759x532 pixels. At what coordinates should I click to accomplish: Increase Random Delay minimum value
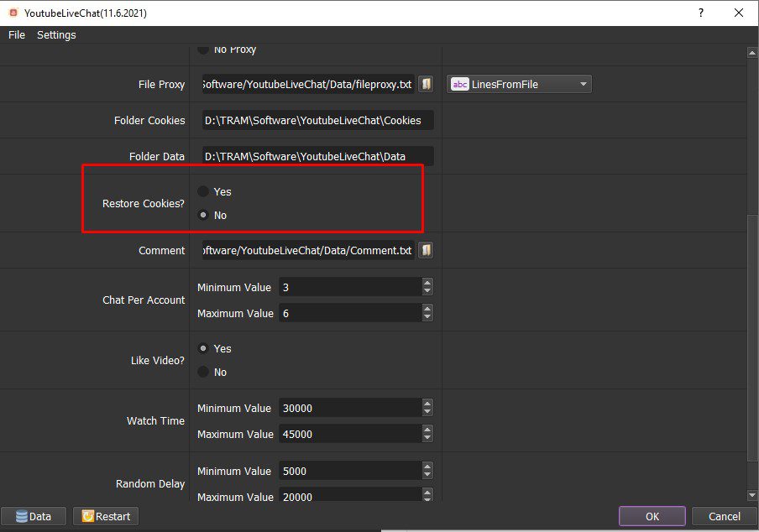click(x=427, y=467)
